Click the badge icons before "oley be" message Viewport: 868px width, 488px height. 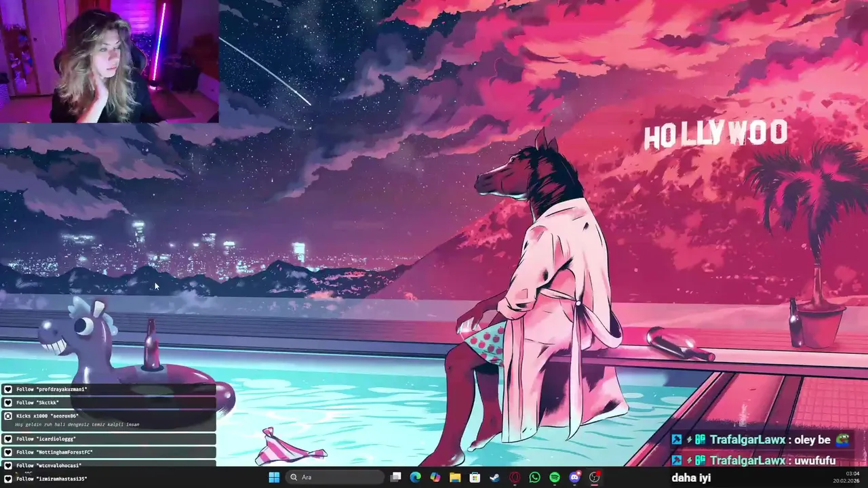pos(689,440)
